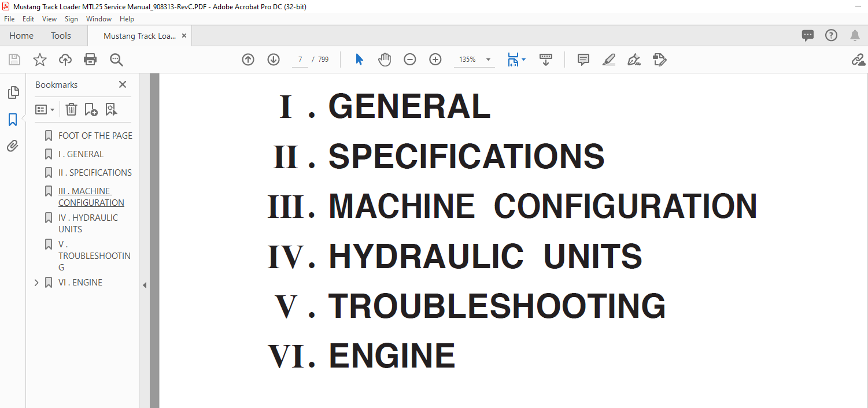Jump to IV . HYDRAULIC UNITS bookmark
This screenshot has height=408, width=868.
[x=88, y=224]
